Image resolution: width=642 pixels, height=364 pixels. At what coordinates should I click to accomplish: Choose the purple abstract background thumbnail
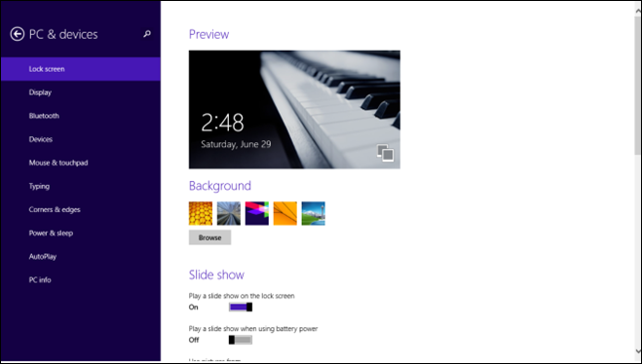(x=257, y=213)
